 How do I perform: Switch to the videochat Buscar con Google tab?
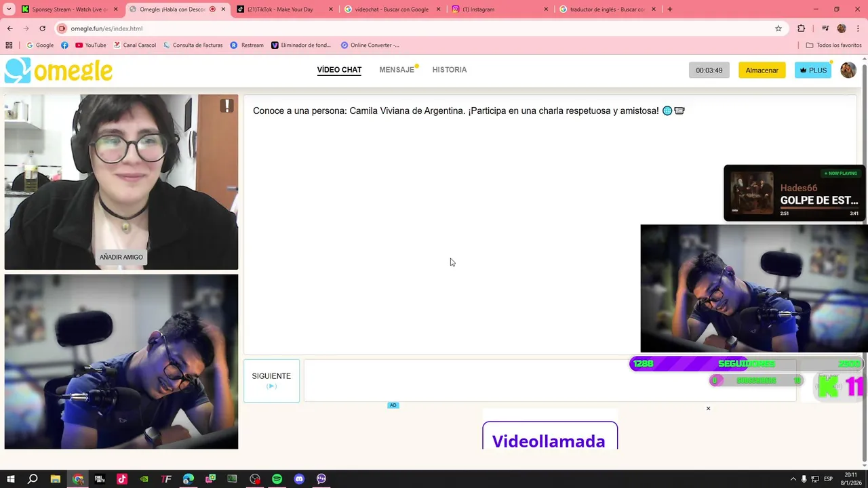pyautogui.click(x=393, y=9)
